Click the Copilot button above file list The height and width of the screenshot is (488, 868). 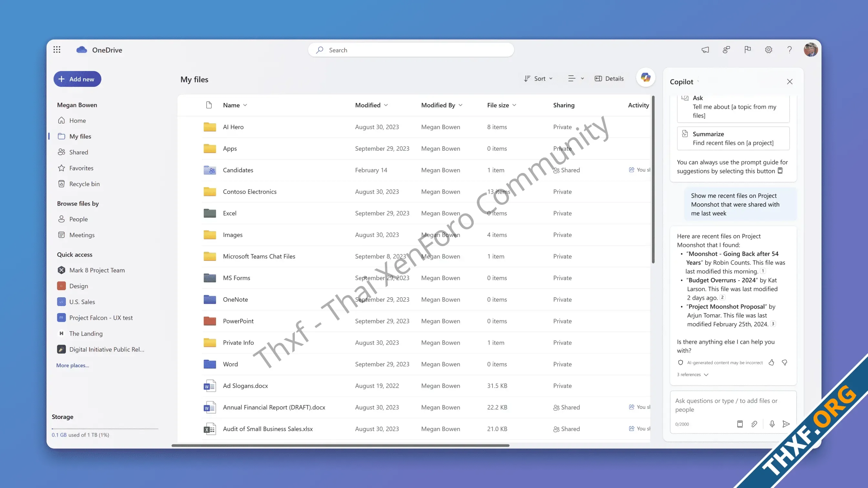click(646, 77)
